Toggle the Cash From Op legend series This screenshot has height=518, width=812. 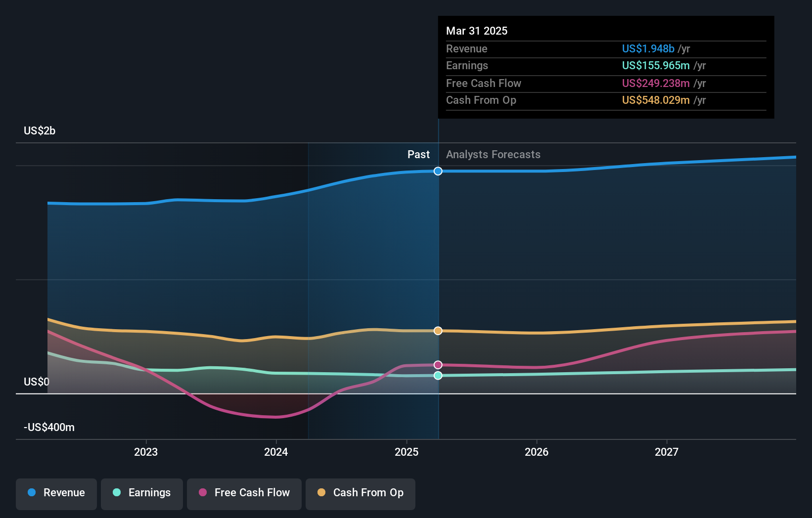pos(361,494)
